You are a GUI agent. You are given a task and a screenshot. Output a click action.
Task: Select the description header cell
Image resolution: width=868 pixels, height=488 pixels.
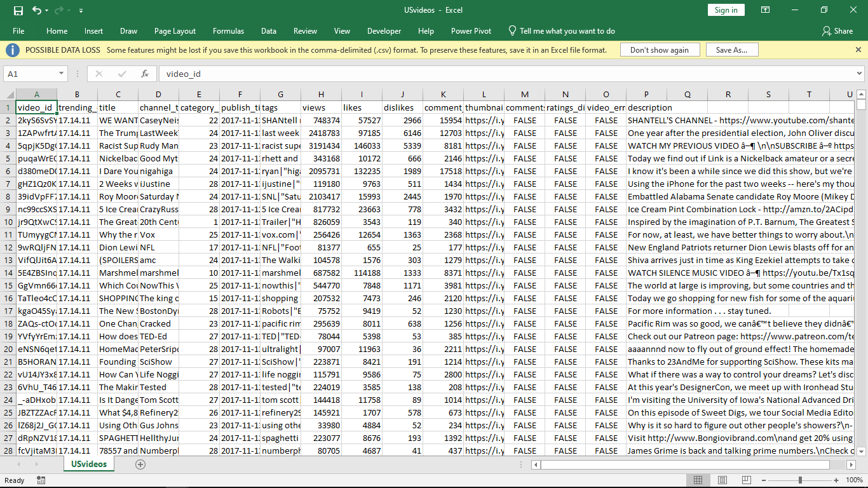coord(646,107)
